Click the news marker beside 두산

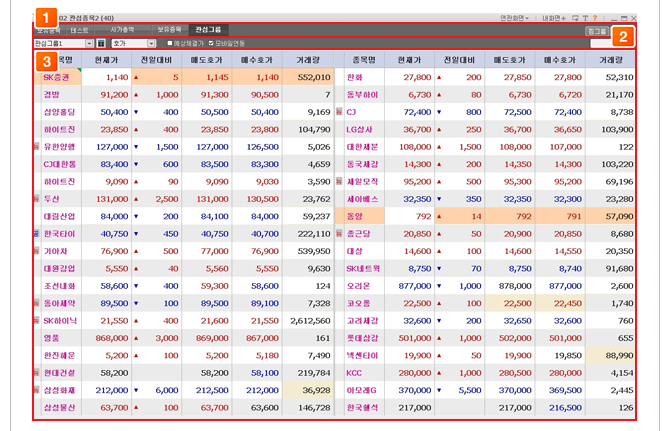[x=36, y=199]
